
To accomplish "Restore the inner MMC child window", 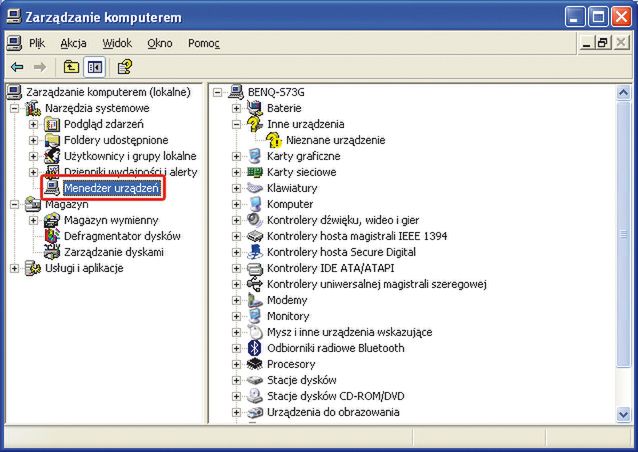I will (x=603, y=42).
